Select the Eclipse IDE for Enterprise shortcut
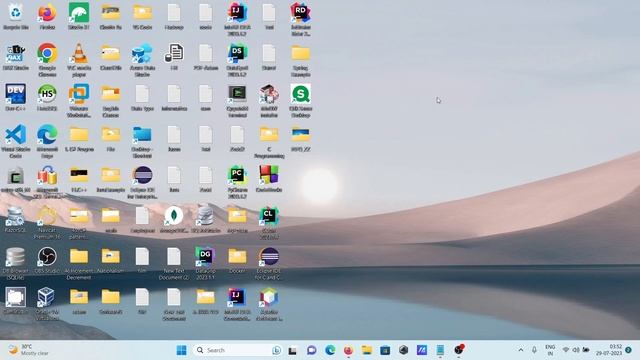640x360 pixels. point(142,182)
